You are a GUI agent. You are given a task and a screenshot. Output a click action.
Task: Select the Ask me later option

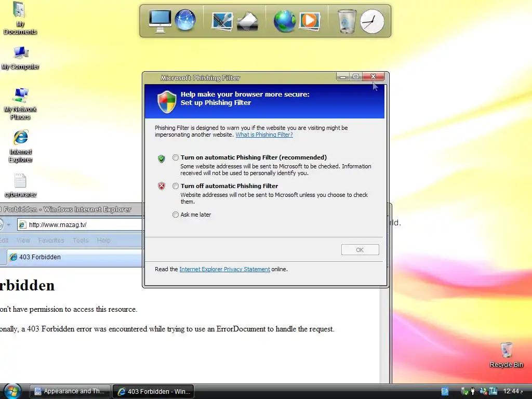pyautogui.click(x=176, y=215)
